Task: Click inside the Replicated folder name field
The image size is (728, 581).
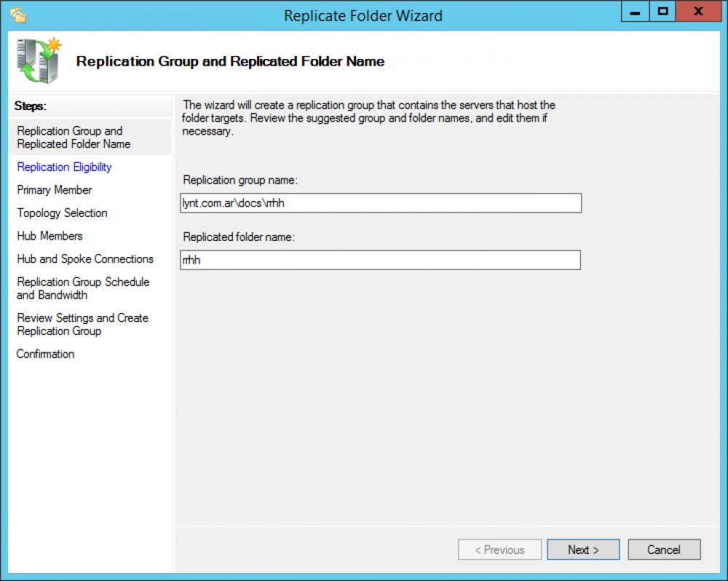Action: [x=380, y=260]
